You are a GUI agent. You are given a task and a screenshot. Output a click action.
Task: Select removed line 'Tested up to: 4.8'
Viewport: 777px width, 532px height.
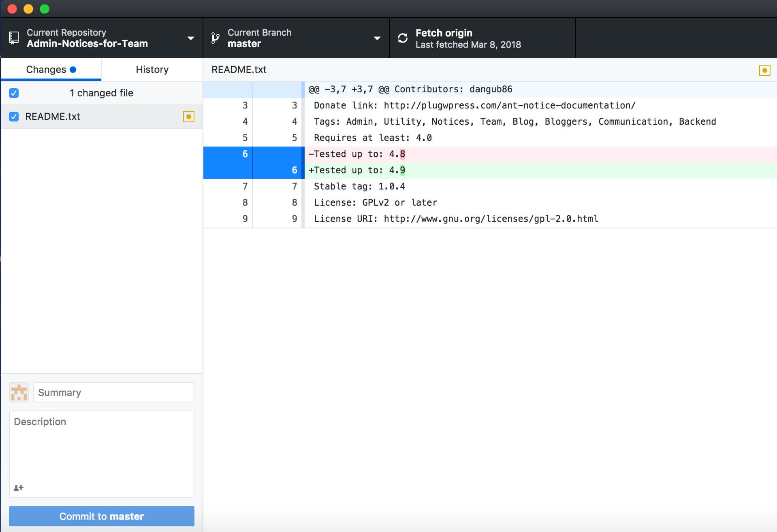540,154
